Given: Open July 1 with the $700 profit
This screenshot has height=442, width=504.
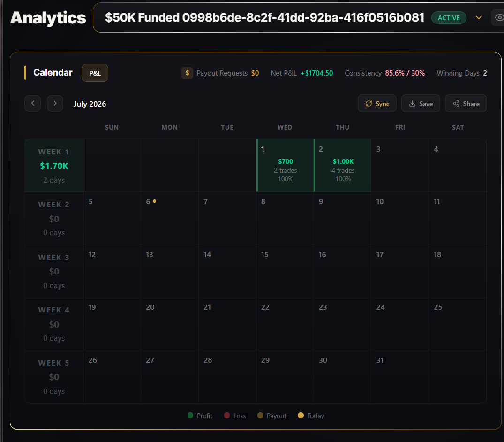Looking at the screenshot, I should [285, 165].
